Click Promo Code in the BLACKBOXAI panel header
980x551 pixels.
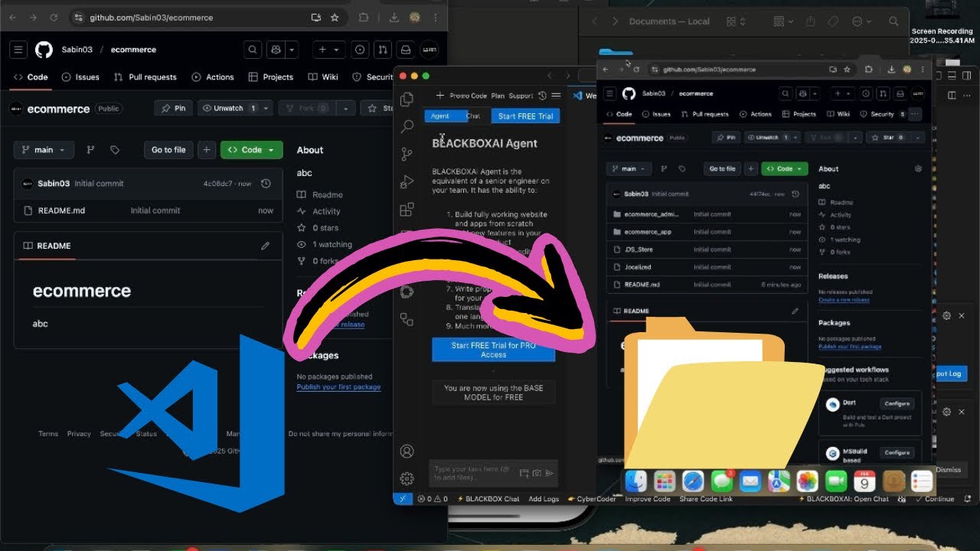469,96
